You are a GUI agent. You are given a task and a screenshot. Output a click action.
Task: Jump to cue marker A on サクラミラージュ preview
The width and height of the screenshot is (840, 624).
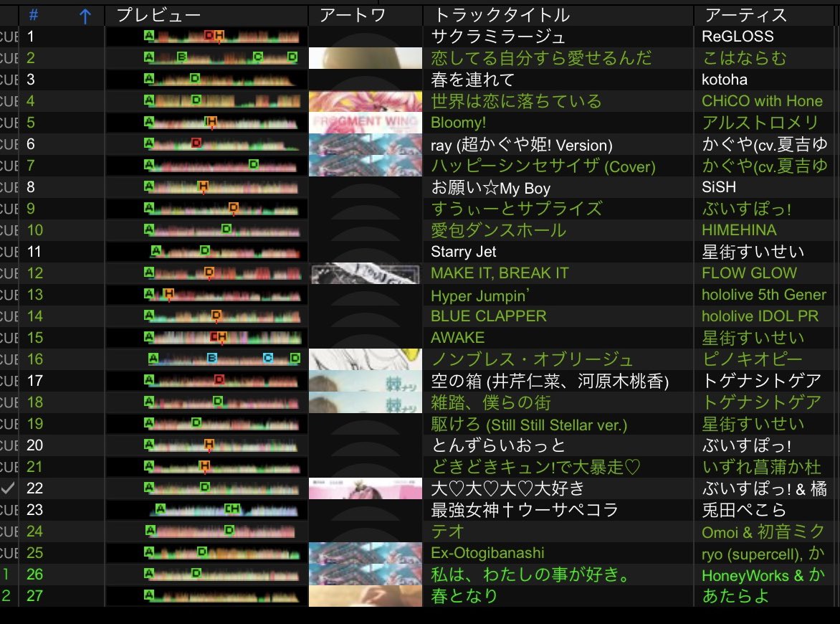[x=149, y=35]
